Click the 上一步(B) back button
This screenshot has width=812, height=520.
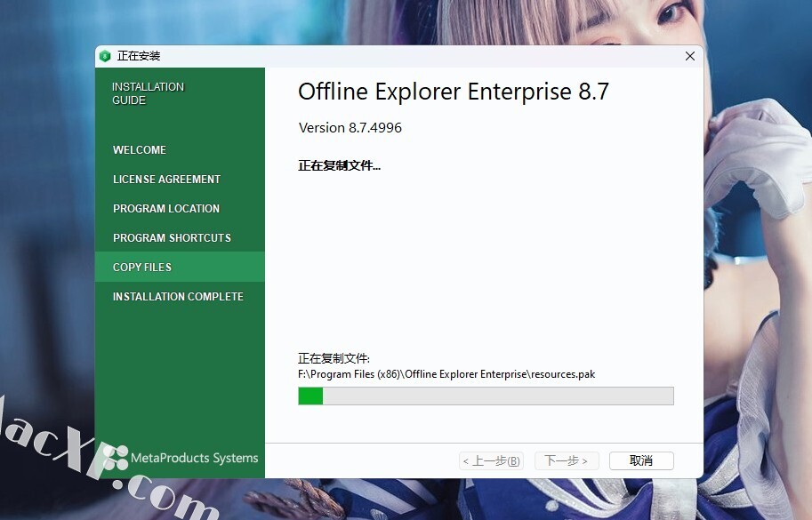tap(491, 460)
